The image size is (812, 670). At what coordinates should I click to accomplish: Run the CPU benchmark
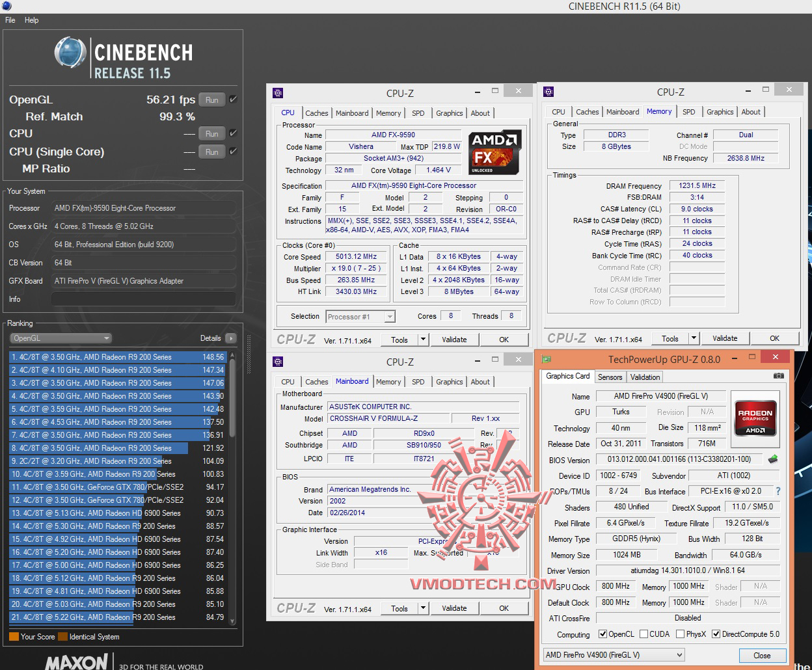point(212,134)
